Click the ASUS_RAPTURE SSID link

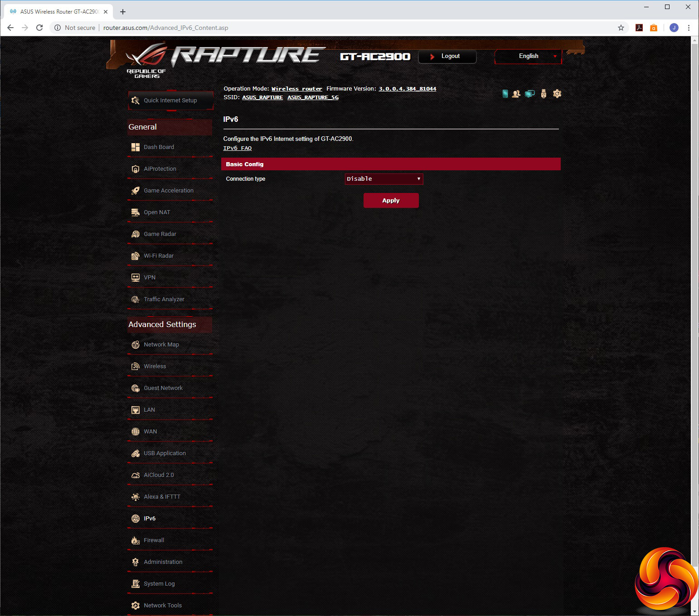click(x=262, y=97)
